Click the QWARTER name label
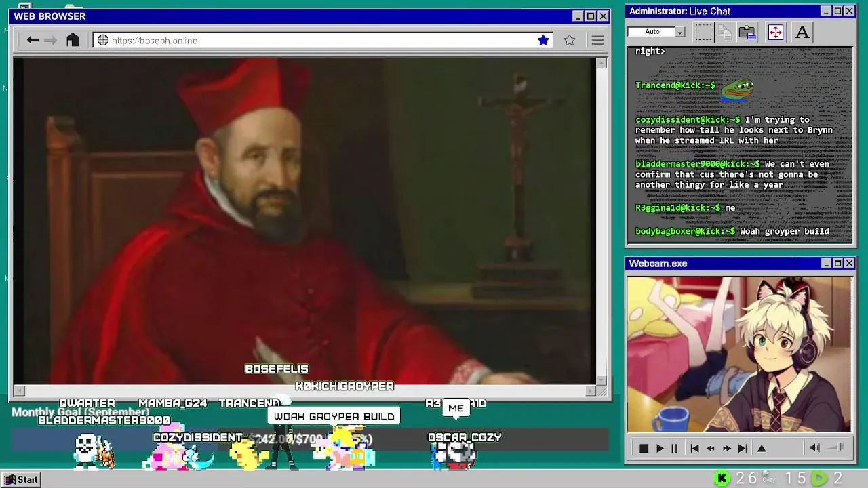The height and width of the screenshot is (488, 868). pos(87,403)
